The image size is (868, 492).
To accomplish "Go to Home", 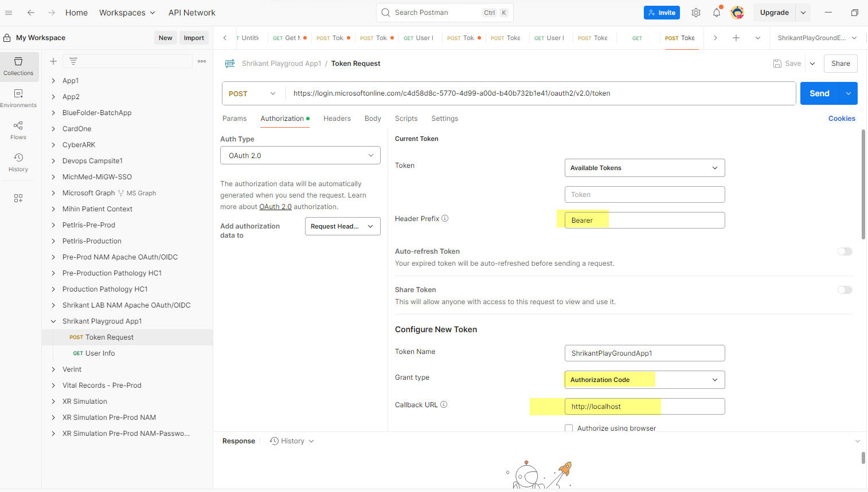I will point(76,13).
